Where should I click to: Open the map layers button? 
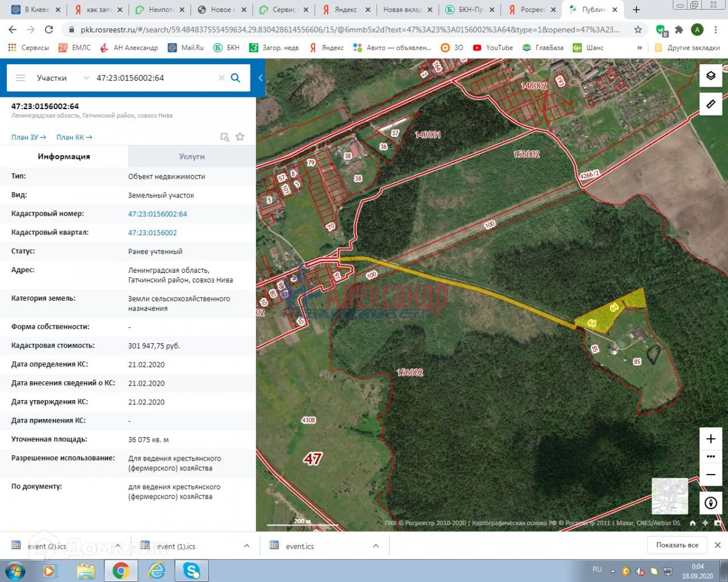point(711,76)
